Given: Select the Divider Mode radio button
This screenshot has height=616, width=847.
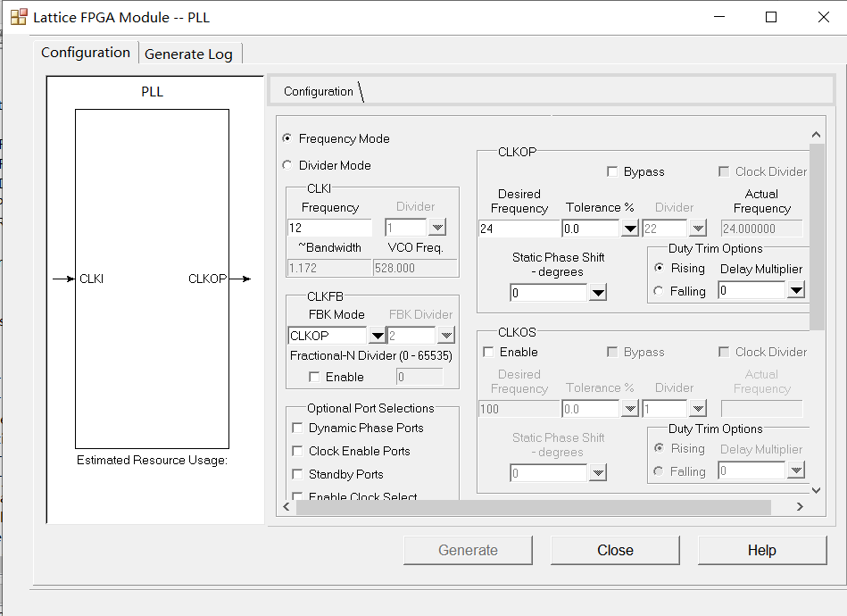Looking at the screenshot, I should [x=287, y=165].
